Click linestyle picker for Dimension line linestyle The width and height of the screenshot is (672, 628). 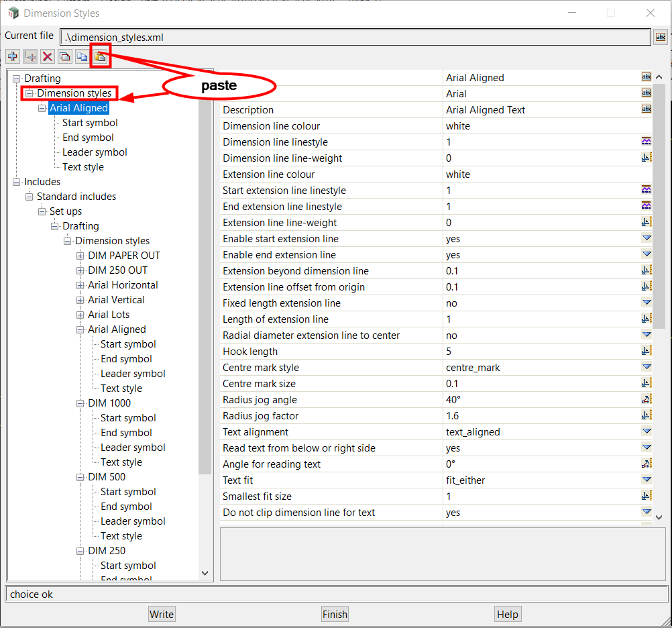pos(646,142)
